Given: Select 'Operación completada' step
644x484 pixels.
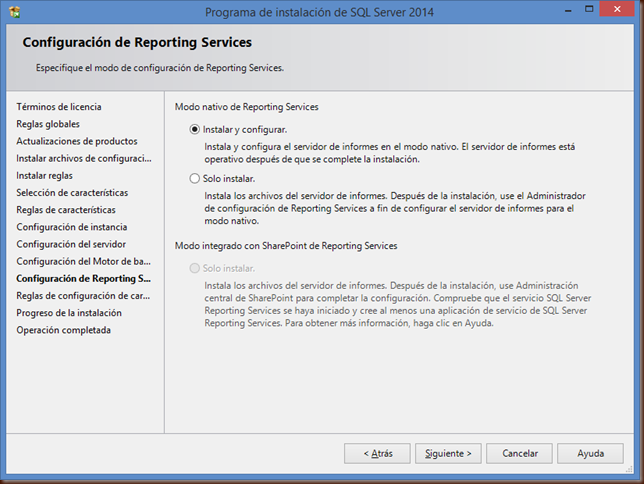Looking at the screenshot, I should coord(64,330).
